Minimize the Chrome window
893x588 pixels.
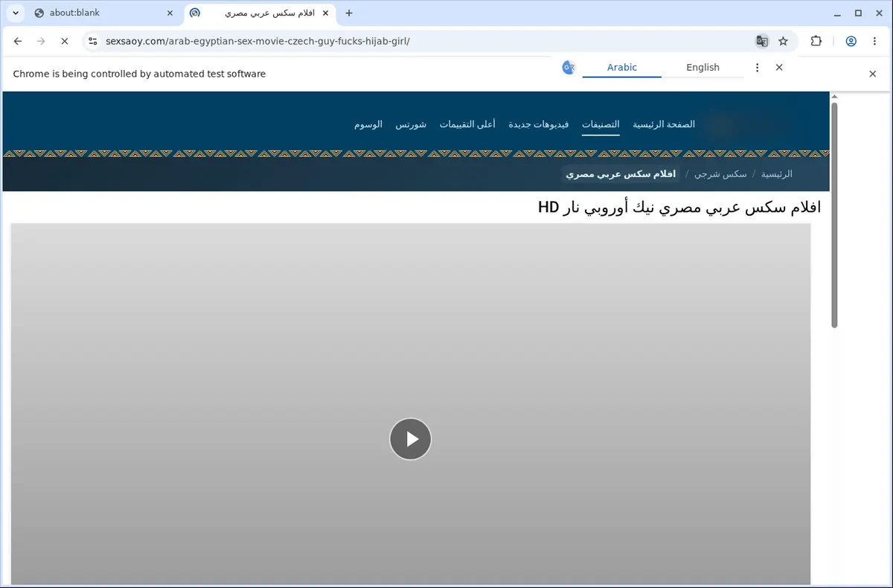click(836, 13)
